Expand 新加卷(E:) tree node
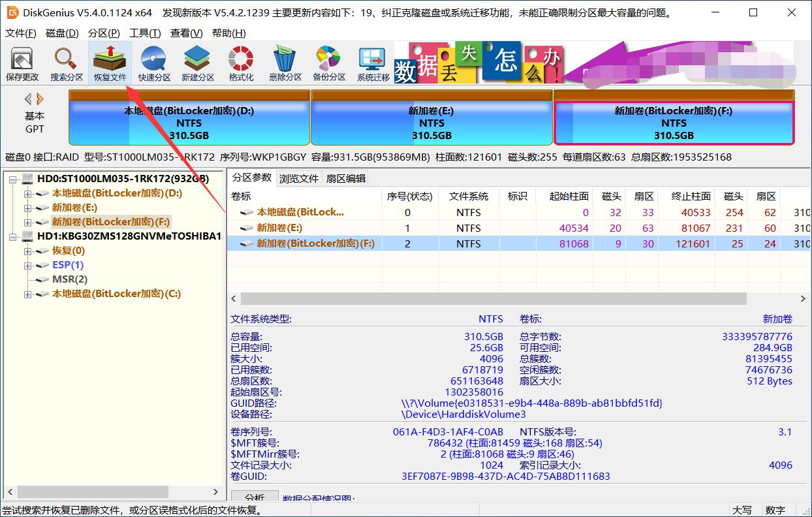The image size is (812, 517). click(27, 208)
